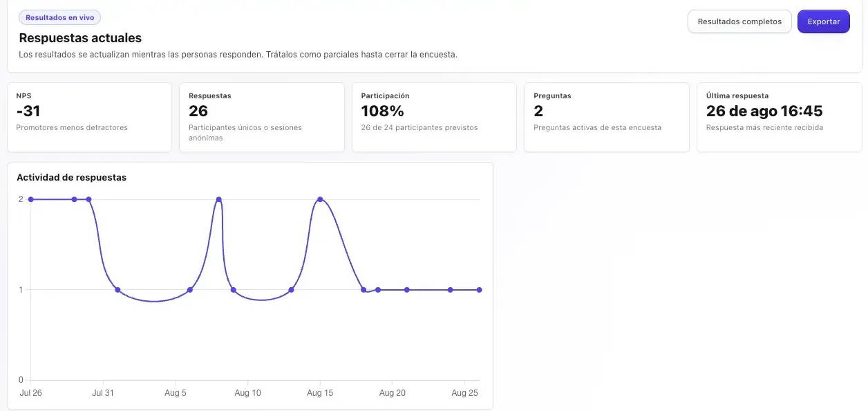This screenshot has width=868, height=411.
Task: Click the Aug 5 x-axis label
Action: (176, 393)
